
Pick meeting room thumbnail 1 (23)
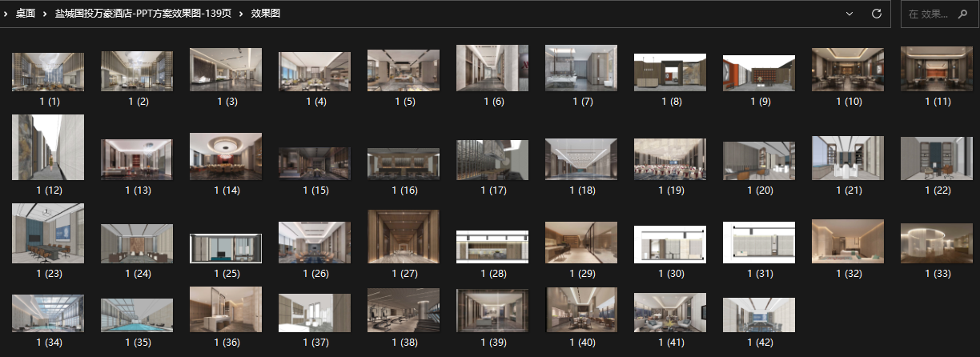[48, 234]
